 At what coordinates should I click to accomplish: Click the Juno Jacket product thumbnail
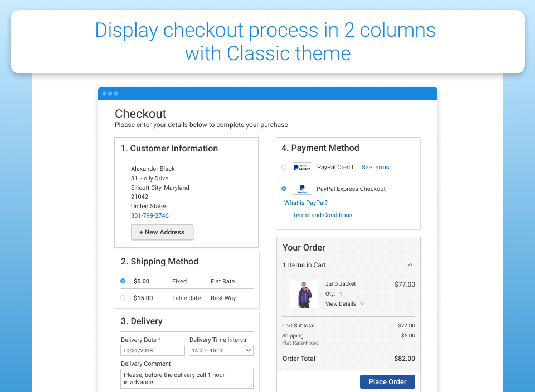(304, 293)
